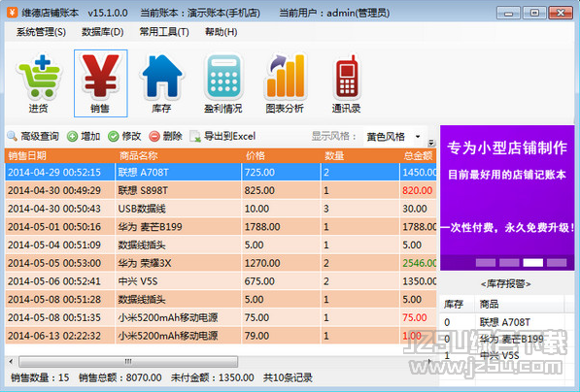Screen dimensions: 580x392
Task: Open the small toolbar overflow arrow
Action: (431, 143)
